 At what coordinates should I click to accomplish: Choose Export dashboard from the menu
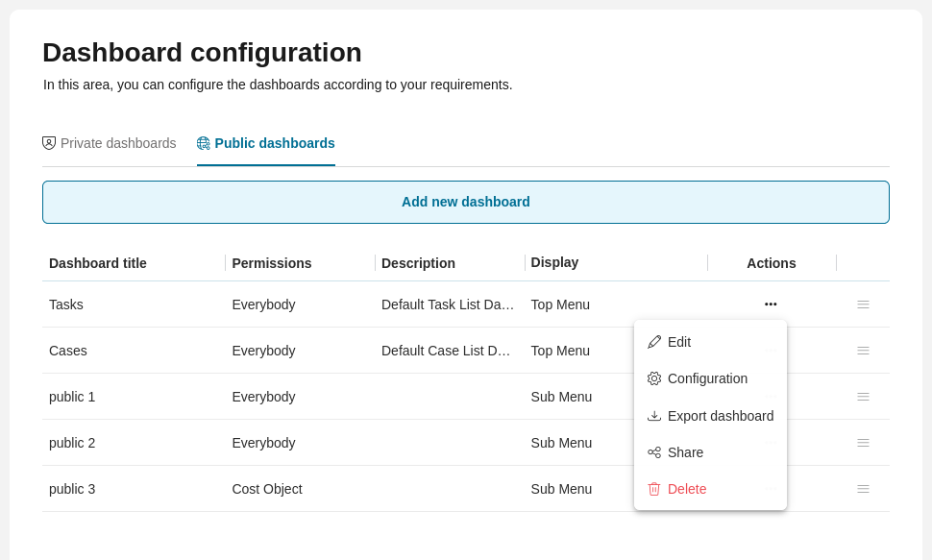721,415
